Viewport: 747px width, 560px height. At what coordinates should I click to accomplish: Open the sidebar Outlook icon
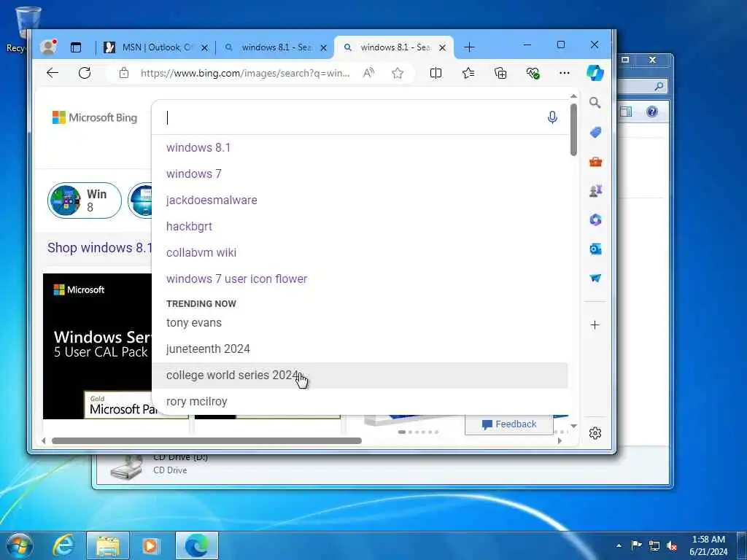pos(595,249)
